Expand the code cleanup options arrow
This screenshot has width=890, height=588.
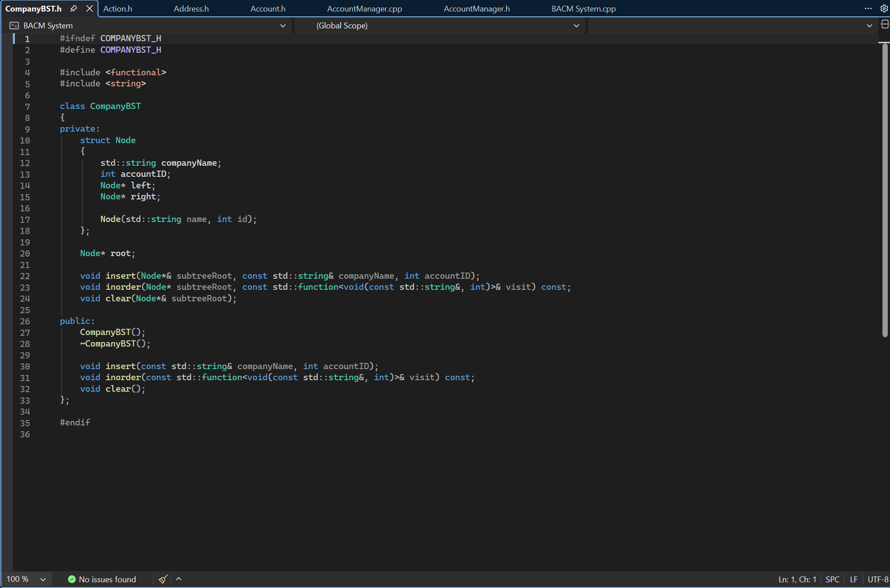click(179, 579)
